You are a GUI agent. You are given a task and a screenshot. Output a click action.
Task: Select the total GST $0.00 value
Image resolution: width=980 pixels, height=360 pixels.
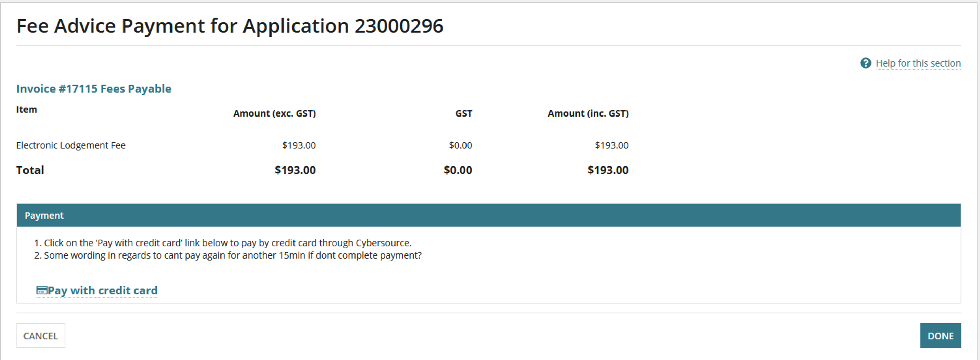[458, 170]
